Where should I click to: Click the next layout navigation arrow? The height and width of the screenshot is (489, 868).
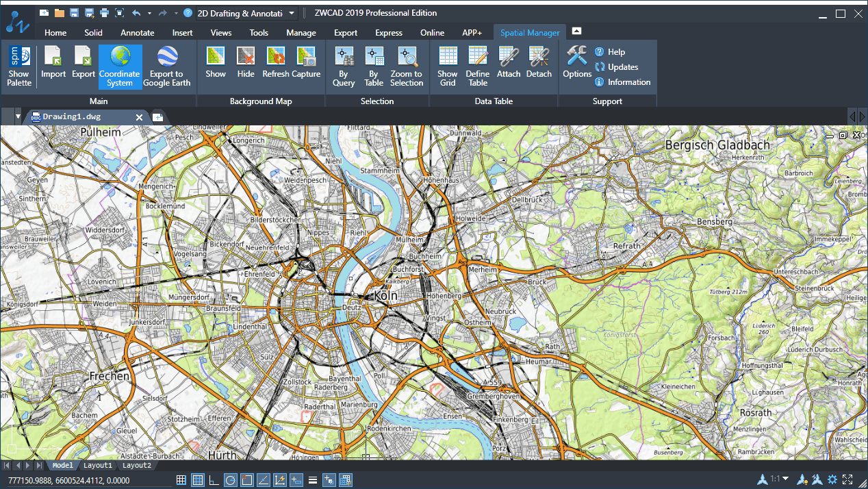click(x=28, y=466)
